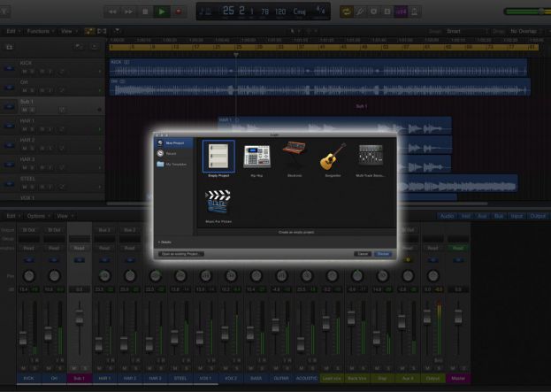Toggle the yellow Cycle mode button
Image resolution: width=551 pixels, height=392 pixels.
coord(347,12)
